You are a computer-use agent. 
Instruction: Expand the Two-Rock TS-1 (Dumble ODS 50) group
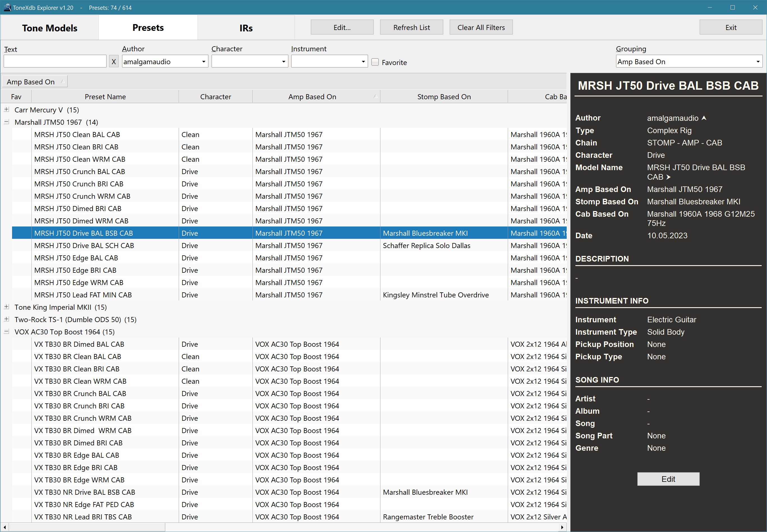6,319
